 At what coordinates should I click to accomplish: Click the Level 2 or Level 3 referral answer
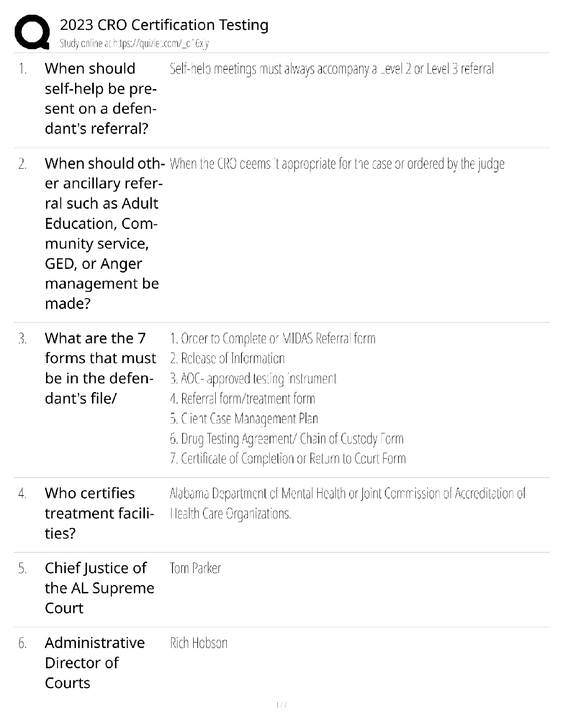331,69
